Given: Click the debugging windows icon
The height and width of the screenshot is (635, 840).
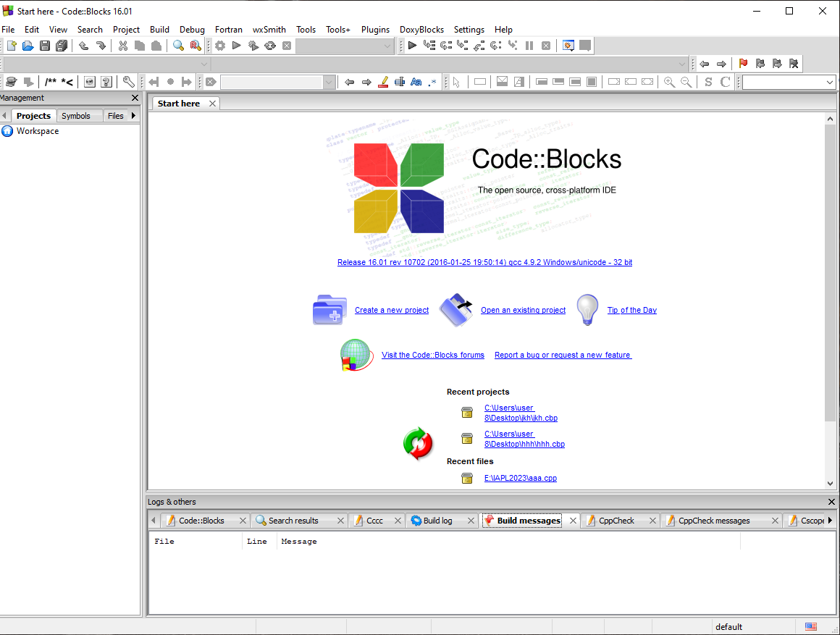Looking at the screenshot, I should pos(568,46).
